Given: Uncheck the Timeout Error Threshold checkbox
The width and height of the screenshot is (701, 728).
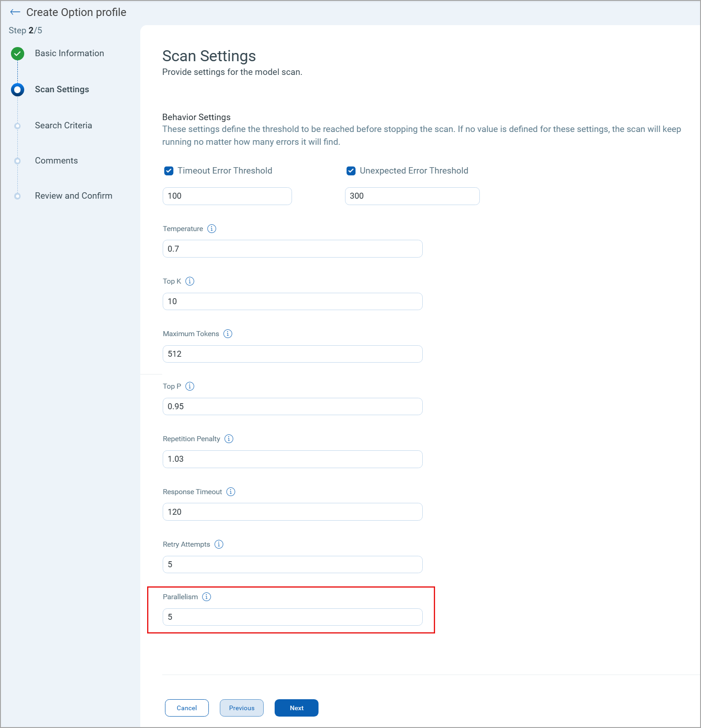Looking at the screenshot, I should 169,171.
